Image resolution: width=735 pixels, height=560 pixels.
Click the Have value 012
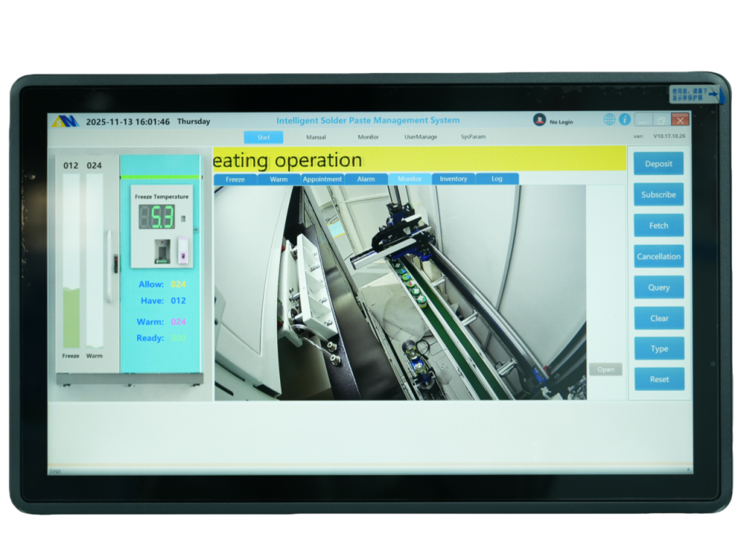point(178,300)
